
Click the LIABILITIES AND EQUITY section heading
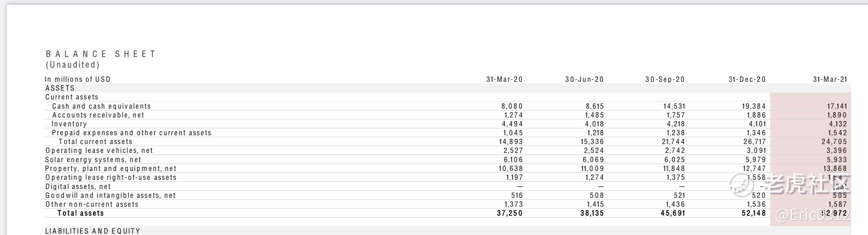coord(93,231)
